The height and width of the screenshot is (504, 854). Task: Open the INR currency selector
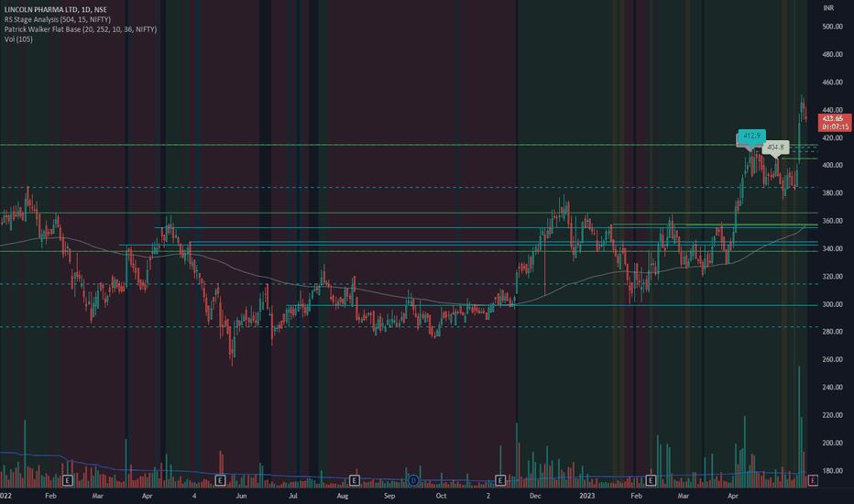(828, 7)
